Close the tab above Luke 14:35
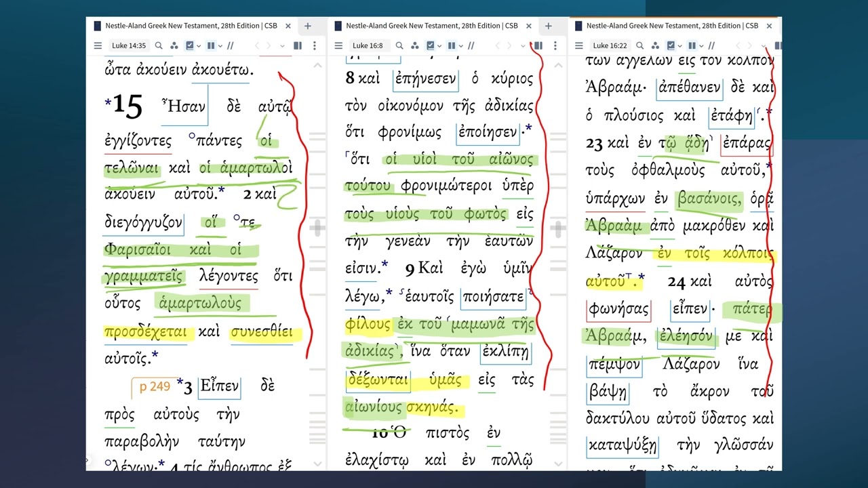Screen dimensions: 868x488 coord(288,26)
